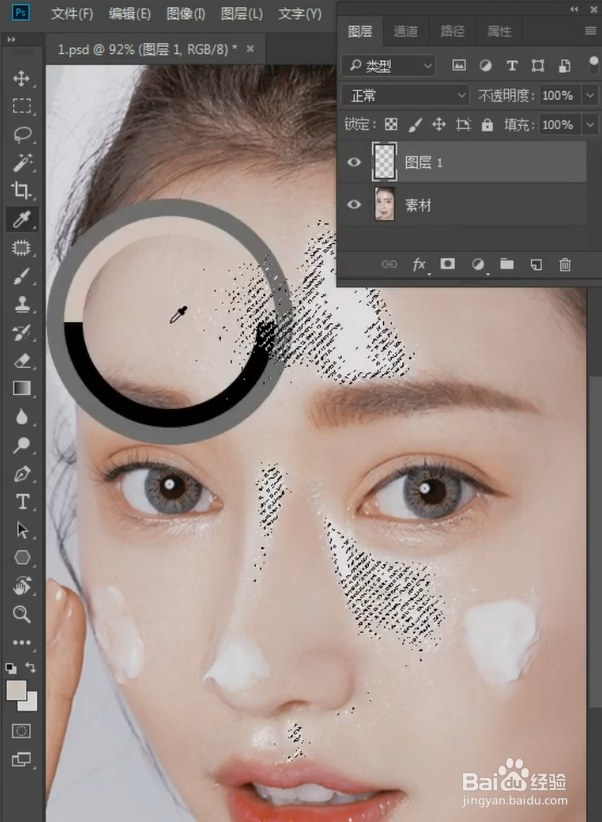The height and width of the screenshot is (822, 602).
Task: Select the Gradient tool
Action: tap(22, 388)
